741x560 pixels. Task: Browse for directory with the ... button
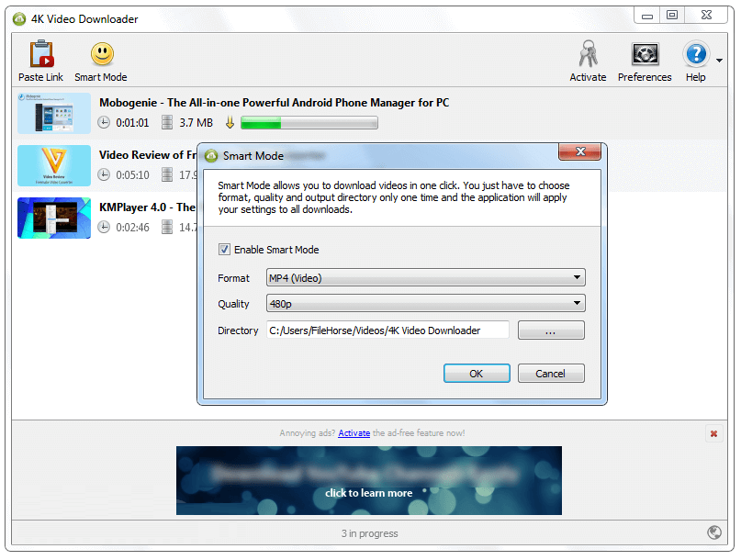click(551, 330)
